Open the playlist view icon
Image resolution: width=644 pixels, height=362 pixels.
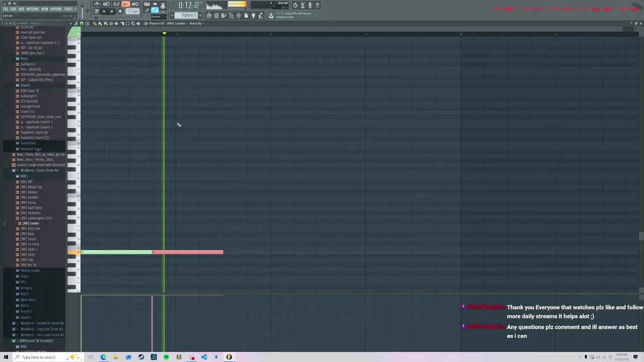pyautogui.click(x=209, y=16)
